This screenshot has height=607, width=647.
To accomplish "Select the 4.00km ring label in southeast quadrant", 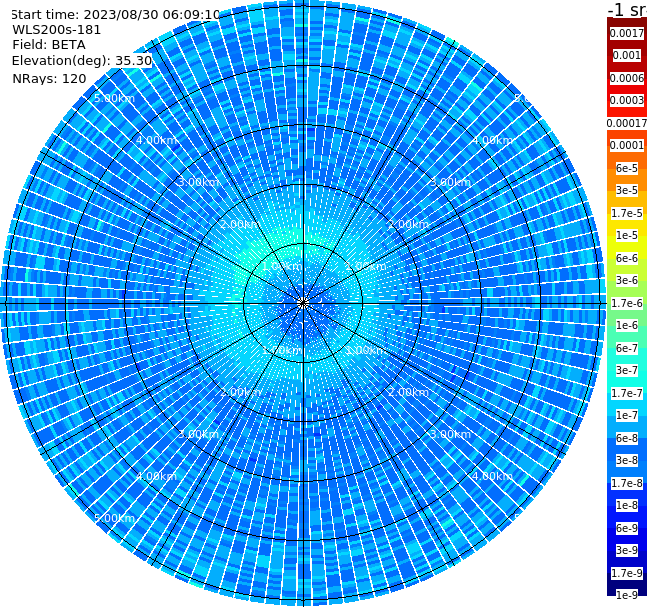I will tap(492, 476).
